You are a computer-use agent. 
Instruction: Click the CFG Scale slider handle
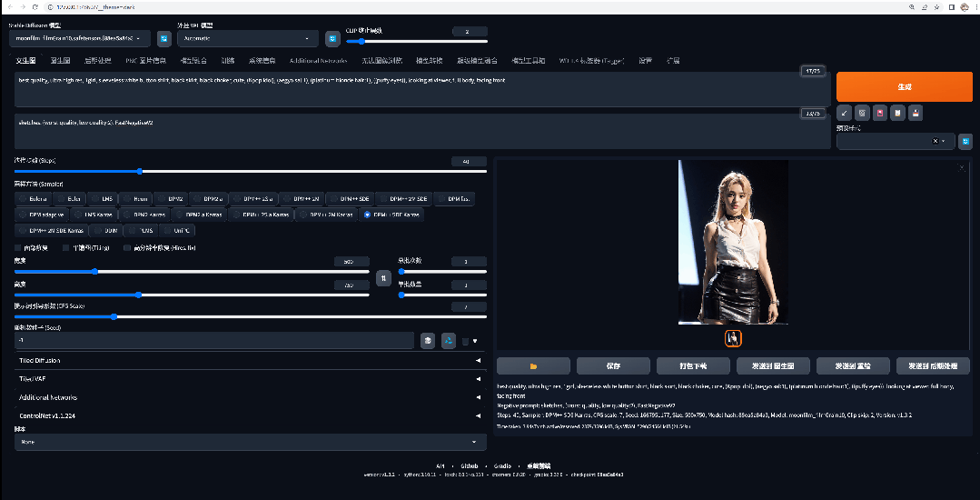[114, 317]
